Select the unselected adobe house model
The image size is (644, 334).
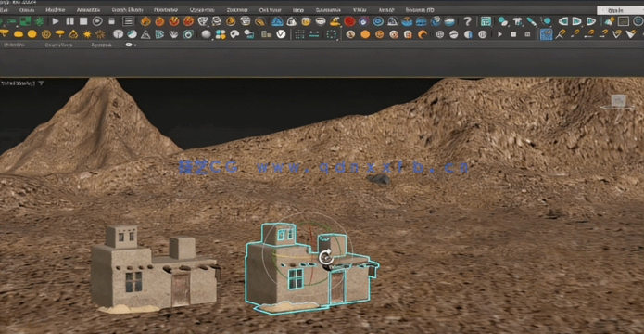[x=155, y=269]
